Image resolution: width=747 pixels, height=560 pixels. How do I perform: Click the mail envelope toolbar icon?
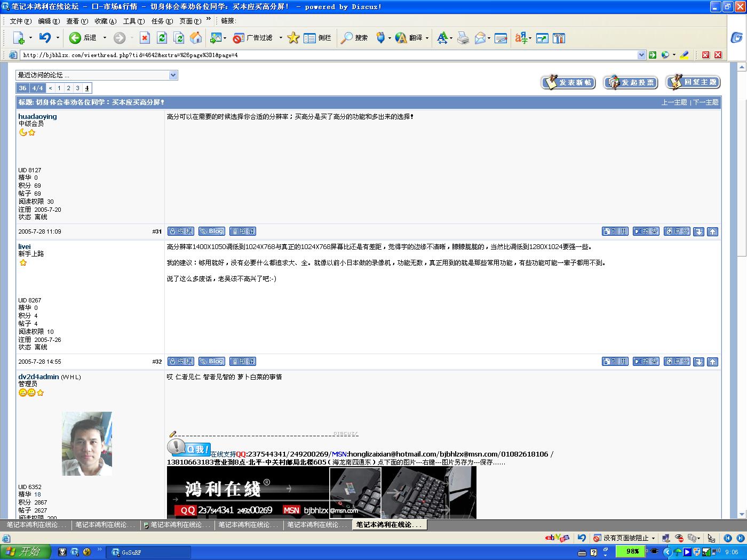(x=480, y=38)
